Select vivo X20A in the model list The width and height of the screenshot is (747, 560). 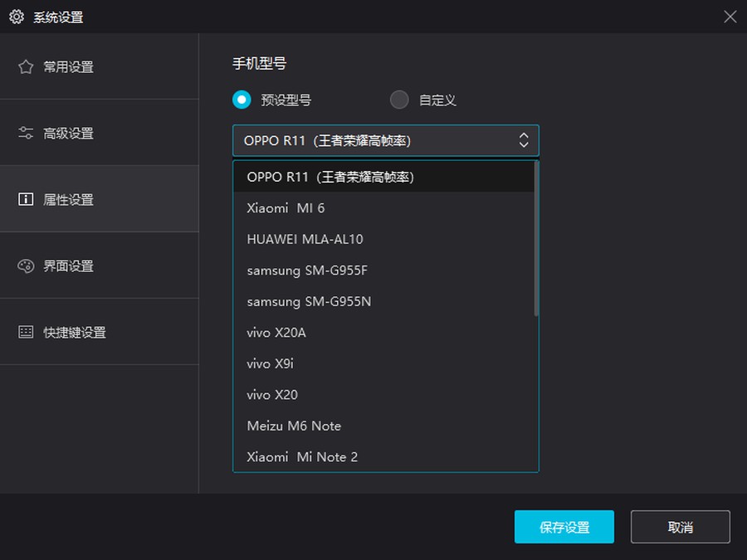(276, 333)
